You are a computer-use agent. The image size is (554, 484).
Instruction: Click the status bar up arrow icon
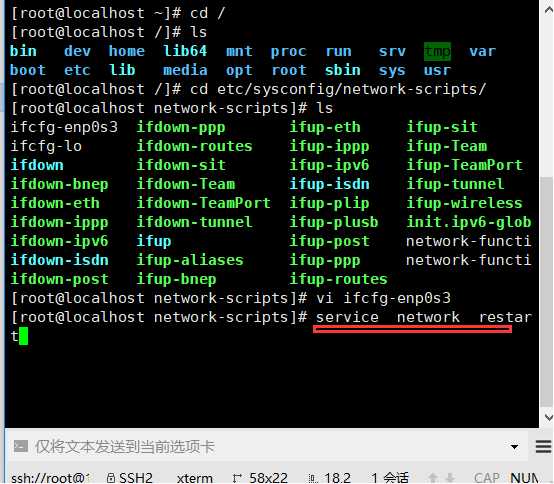click(x=432, y=478)
